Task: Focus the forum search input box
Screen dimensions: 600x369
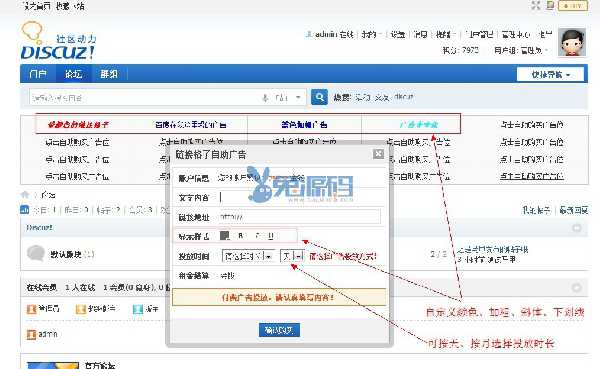Action: 145,98
